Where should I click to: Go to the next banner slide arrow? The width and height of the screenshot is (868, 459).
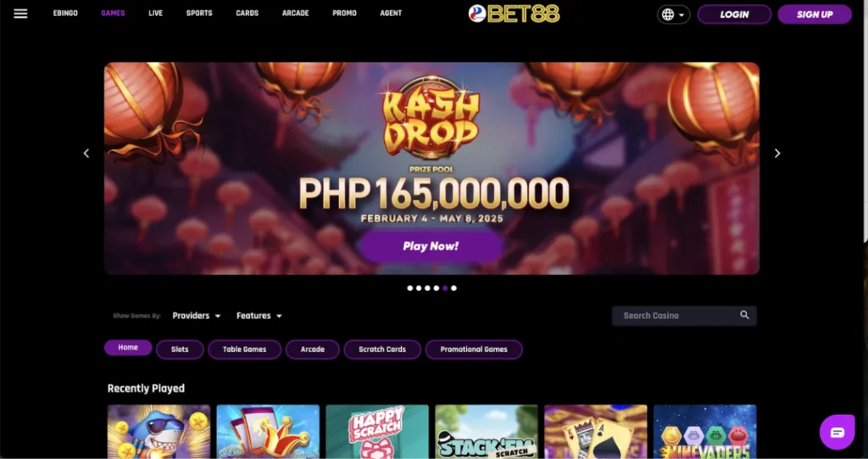pyautogui.click(x=777, y=153)
